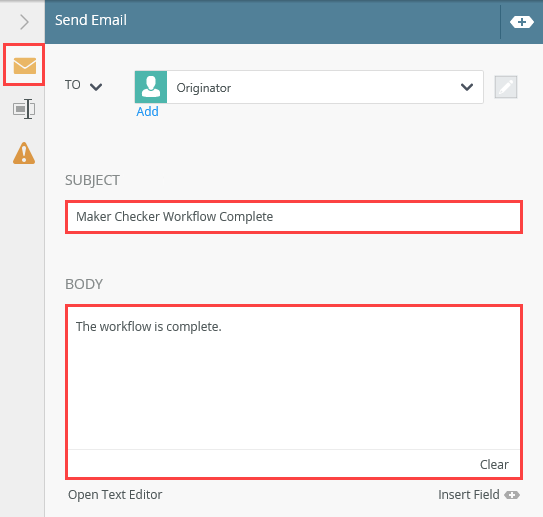Click the Originator user avatar icon
Image resolution: width=543 pixels, height=517 pixels.
tap(151, 87)
